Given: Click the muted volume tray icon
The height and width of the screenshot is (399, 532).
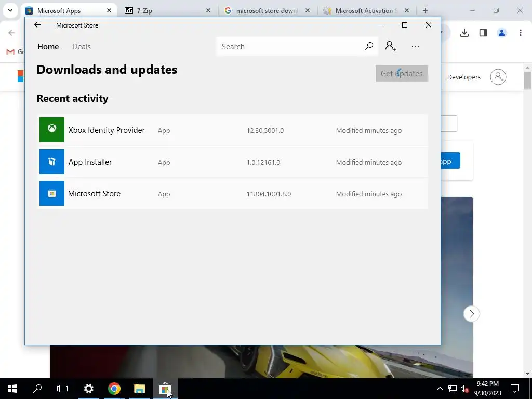Looking at the screenshot, I should point(465,389).
